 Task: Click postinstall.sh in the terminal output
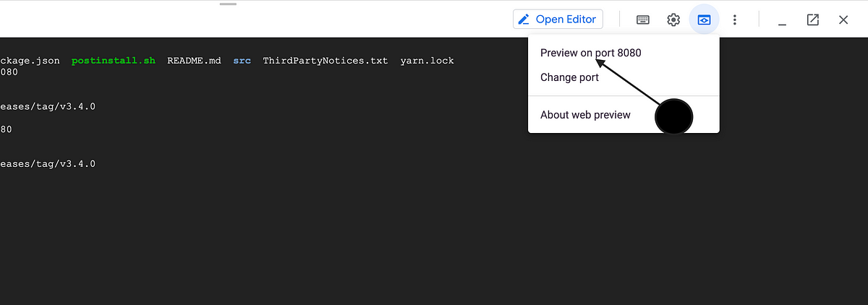[114, 61]
